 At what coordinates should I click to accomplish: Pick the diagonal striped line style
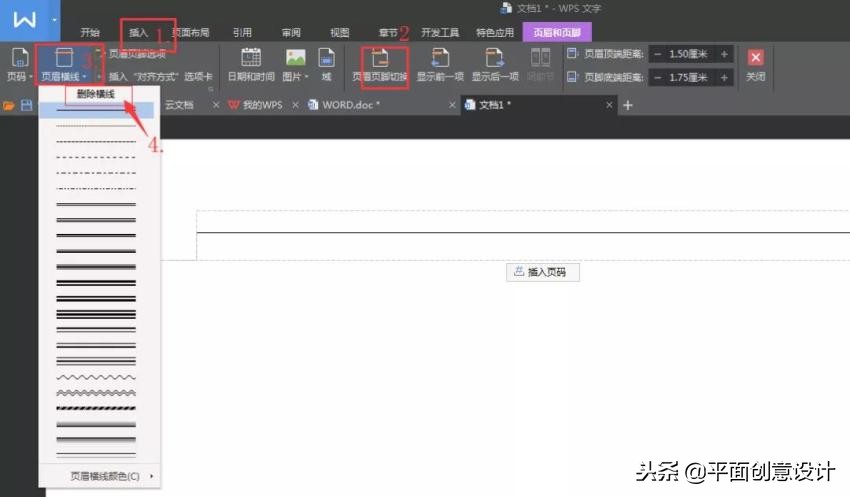click(x=96, y=408)
